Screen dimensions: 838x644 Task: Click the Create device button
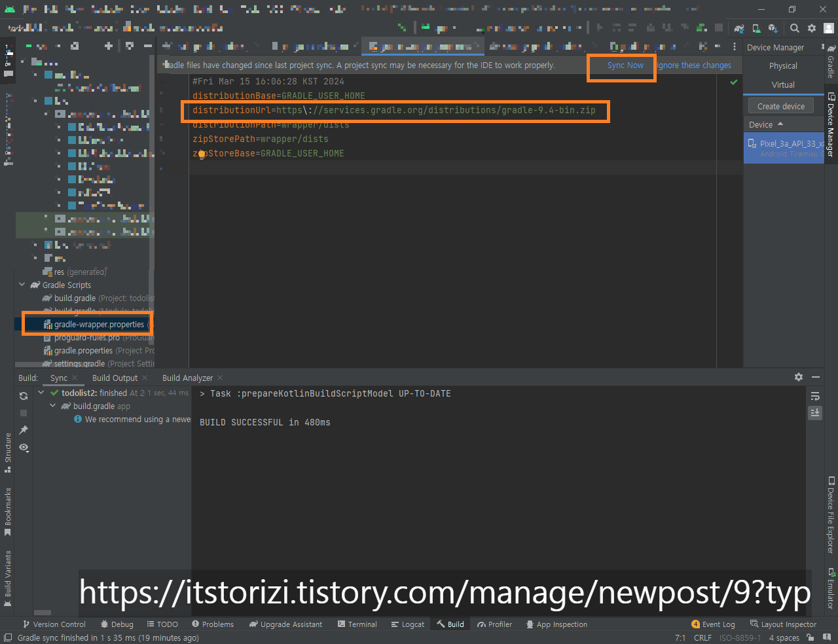(780, 106)
